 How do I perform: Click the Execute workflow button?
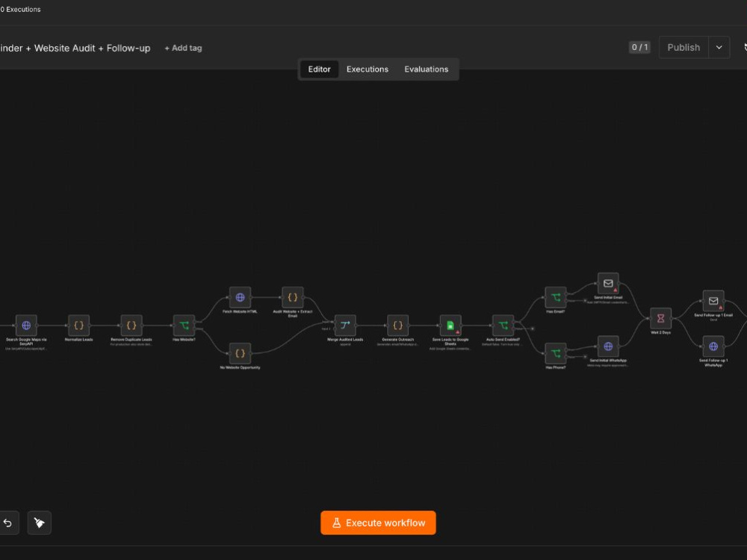[x=378, y=523]
